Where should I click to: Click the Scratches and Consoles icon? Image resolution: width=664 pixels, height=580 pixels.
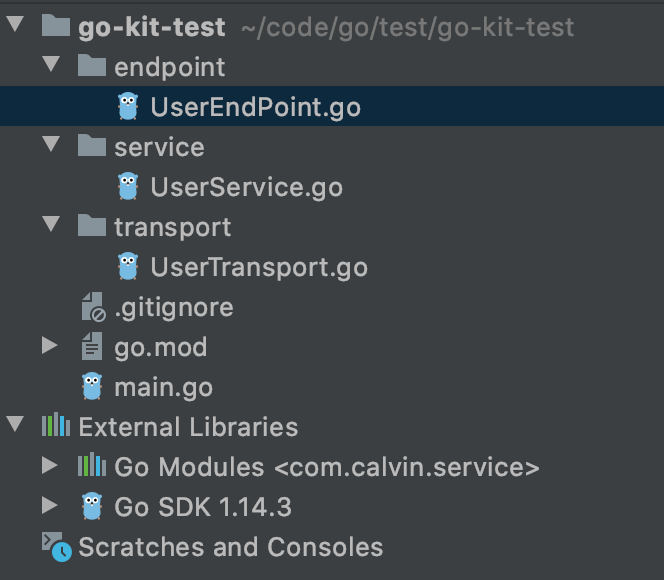56,547
